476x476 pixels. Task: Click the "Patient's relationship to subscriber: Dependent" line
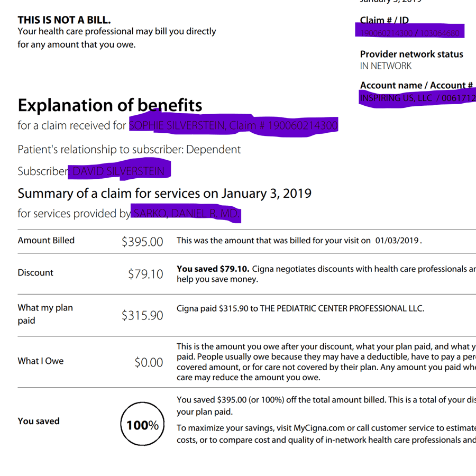[x=129, y=150]
